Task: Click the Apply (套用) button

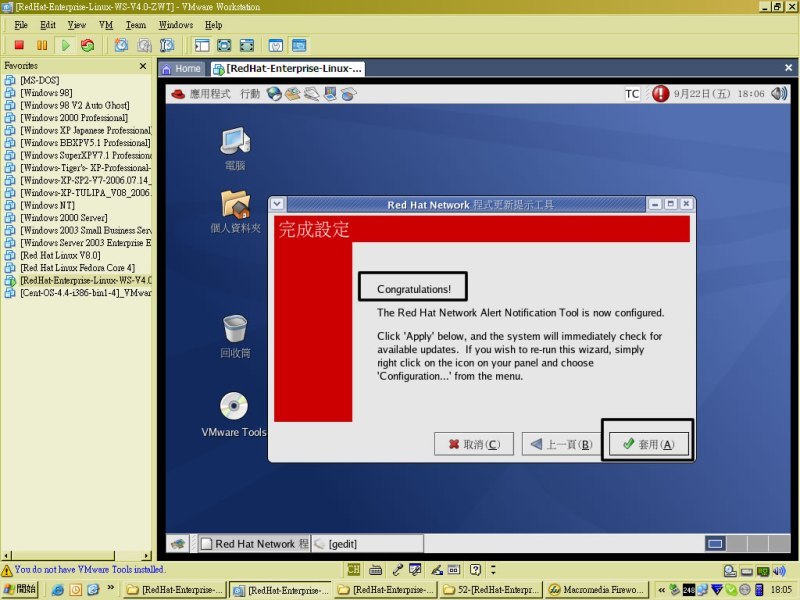Action: pyautogui.click(x=648, y=444)
